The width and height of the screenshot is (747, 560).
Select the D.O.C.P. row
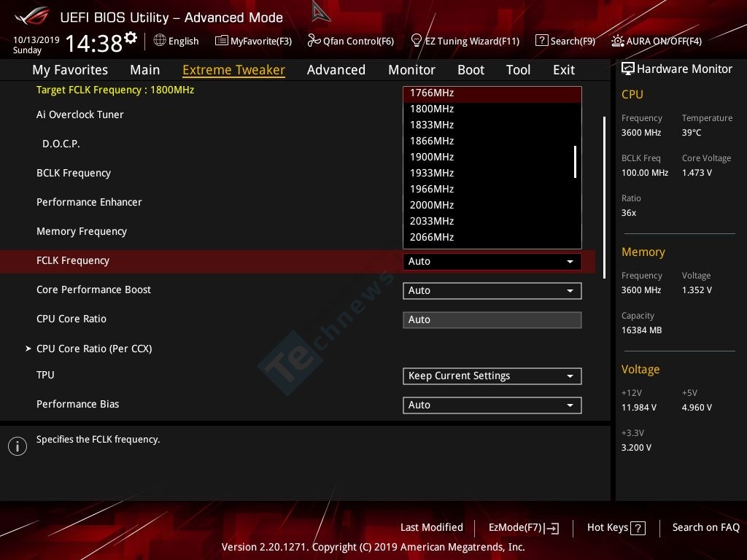61,144
